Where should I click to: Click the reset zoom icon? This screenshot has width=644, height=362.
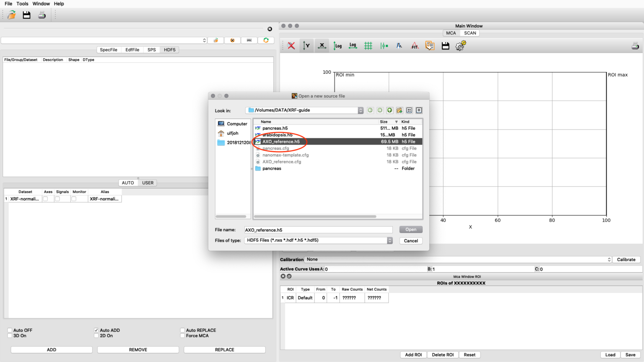[291, 46]
